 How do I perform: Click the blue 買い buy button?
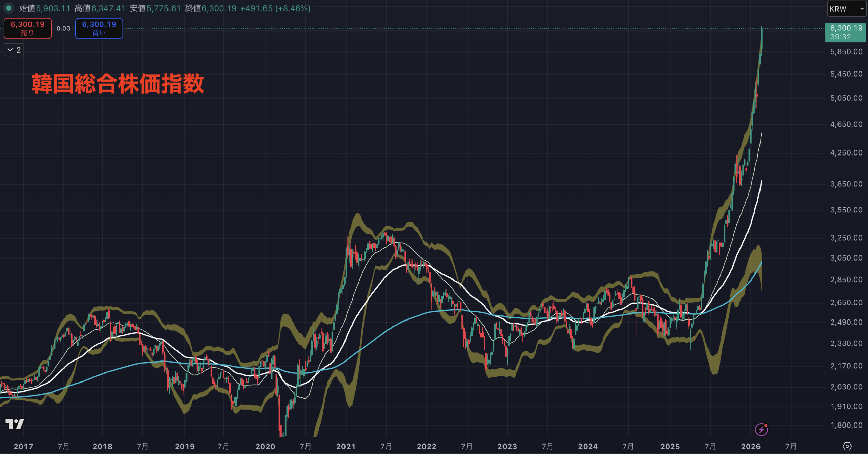point(99,28)
